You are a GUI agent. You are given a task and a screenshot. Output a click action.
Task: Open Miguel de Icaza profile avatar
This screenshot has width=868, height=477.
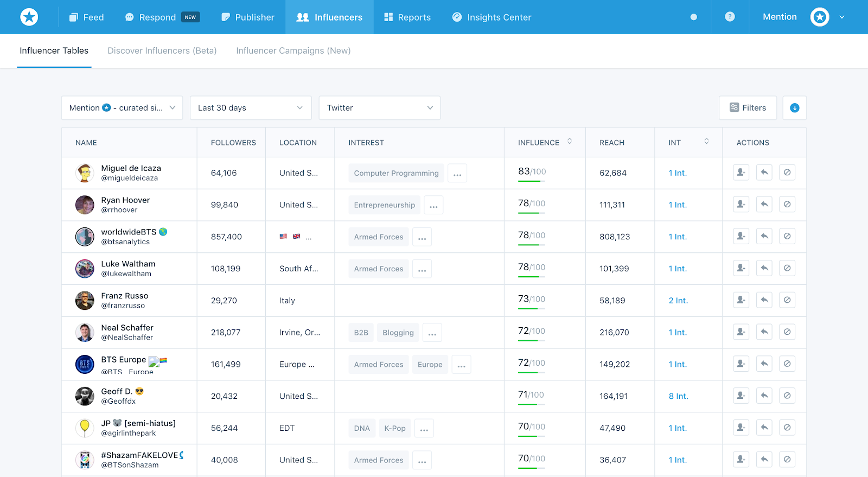[x=85, y=173]
